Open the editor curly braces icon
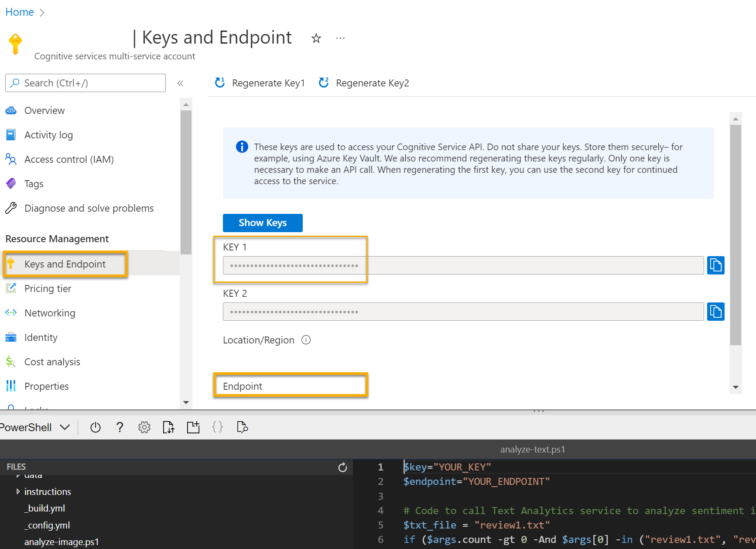 (217, 427)
